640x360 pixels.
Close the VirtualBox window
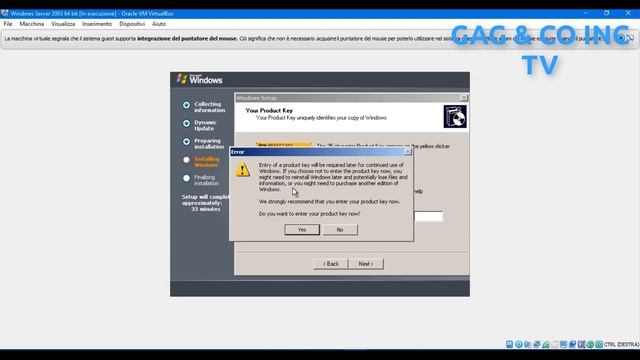coord(628,13)
